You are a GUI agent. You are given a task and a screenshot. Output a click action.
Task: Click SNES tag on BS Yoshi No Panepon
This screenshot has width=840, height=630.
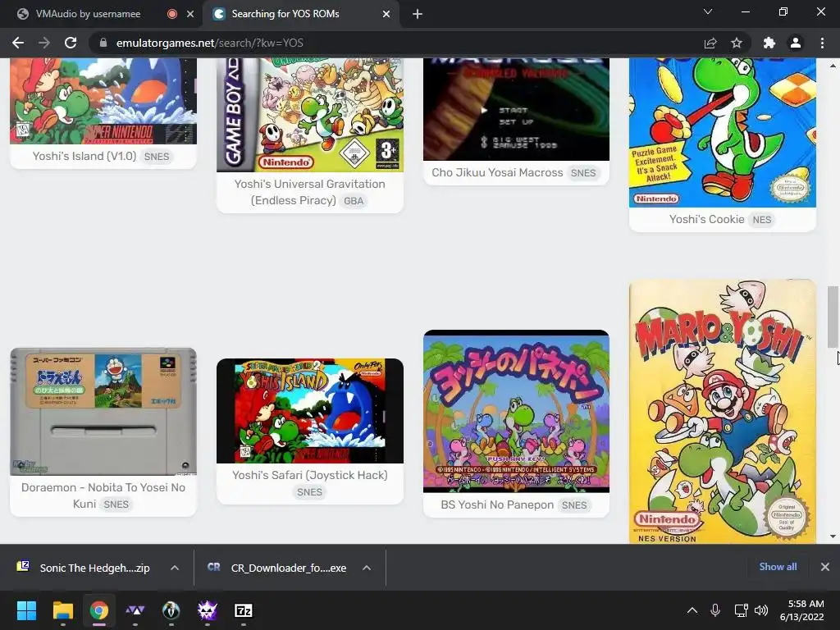click(x=574, y=505)
